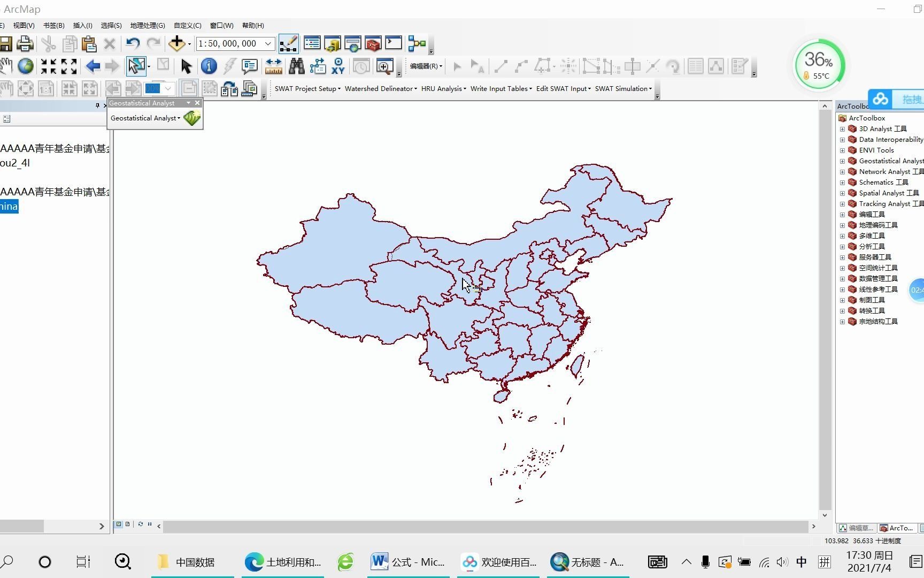This screenshot has width=924, height=578.
Task: Click the green Geostatistical Analyst wizard icon
Action: pos(191,118)
